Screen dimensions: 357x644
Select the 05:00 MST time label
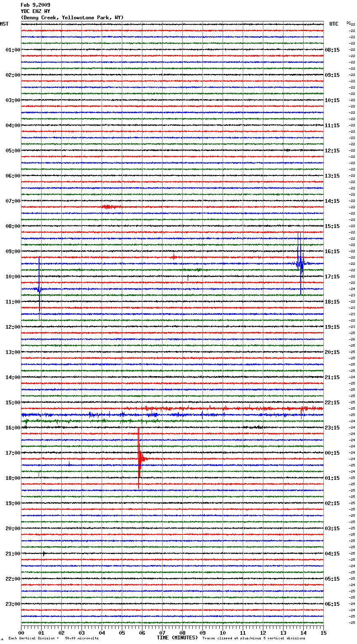(x=13, y=151)
